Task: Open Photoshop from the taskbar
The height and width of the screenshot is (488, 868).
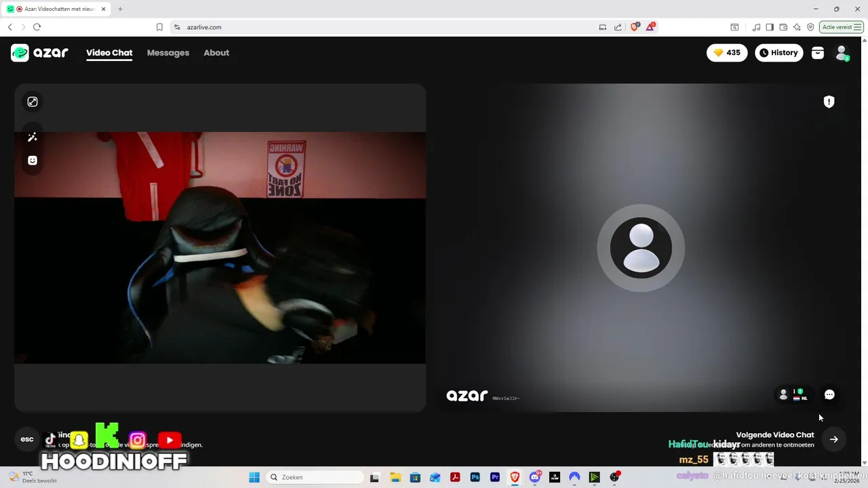Action: (x=475, y=477)
